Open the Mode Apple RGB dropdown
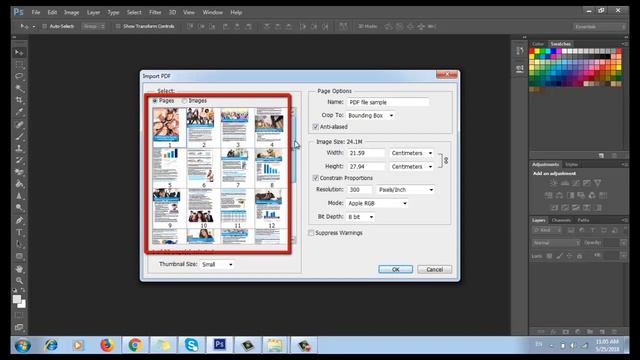This screenshot has height=360, width=640. (x=377, y=203)
